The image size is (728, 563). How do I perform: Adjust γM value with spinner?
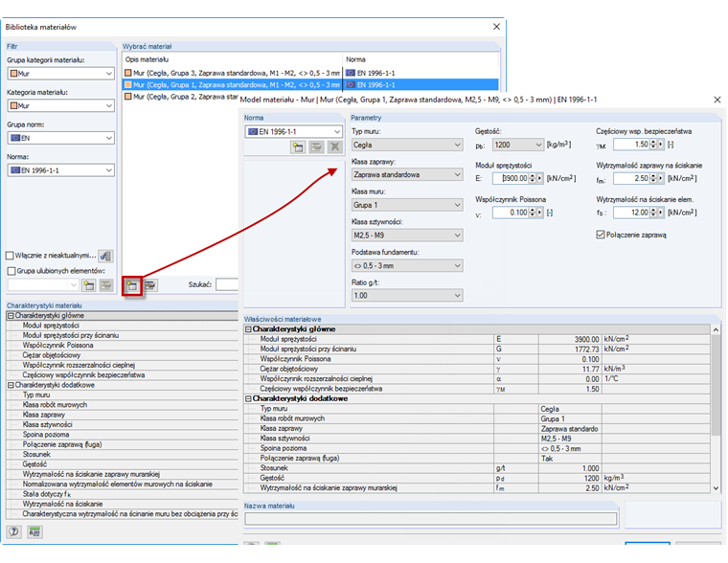click(x=653, y=145)
